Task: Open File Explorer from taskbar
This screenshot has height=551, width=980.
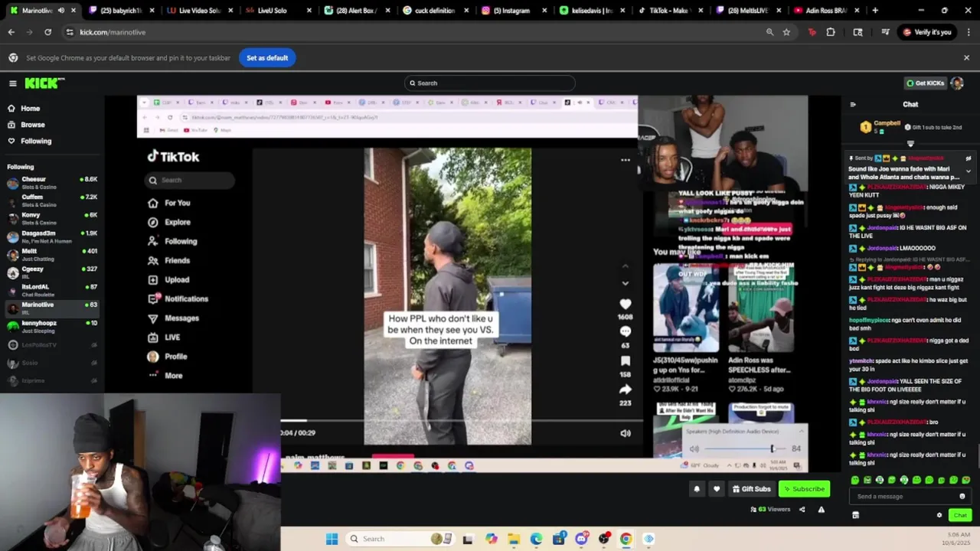Action: (x=514, y=539)
